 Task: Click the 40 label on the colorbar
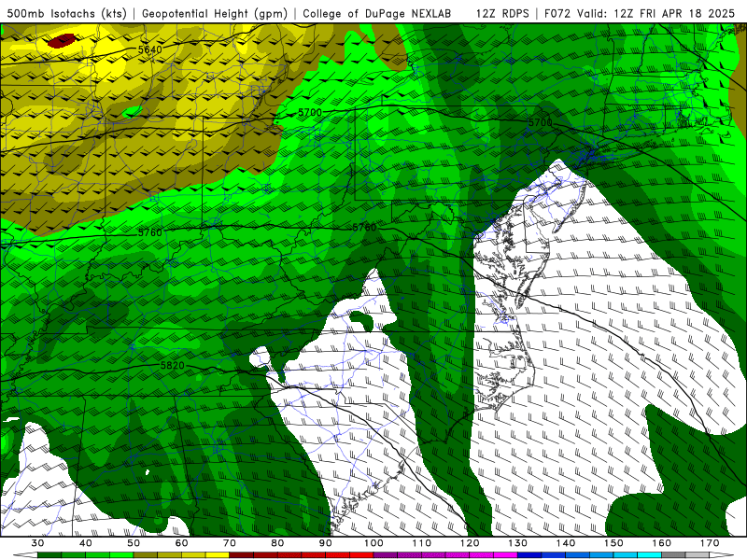[x=86, y=543]
